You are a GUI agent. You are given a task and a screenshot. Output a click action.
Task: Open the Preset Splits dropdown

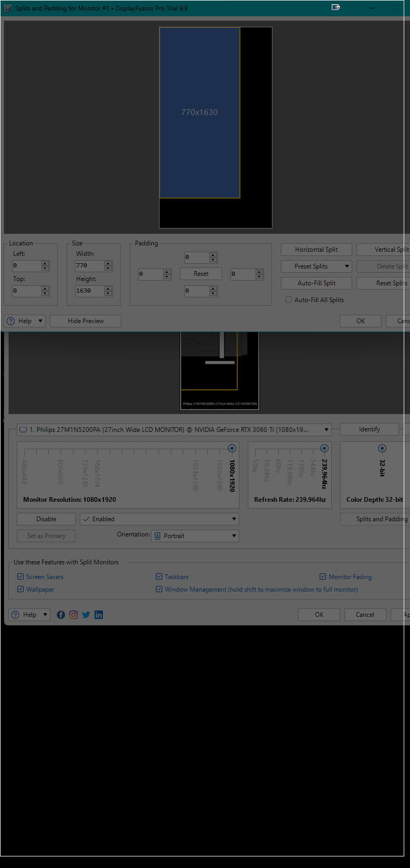[x=316, y=266]
